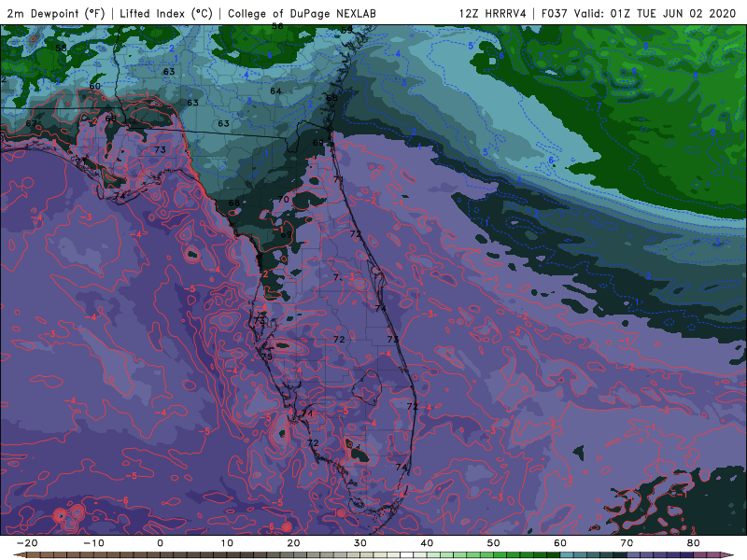Click the 'Lifted Index (°C)' title label
The width and height of the screenshot is (747, 560).
click(166, 13)
